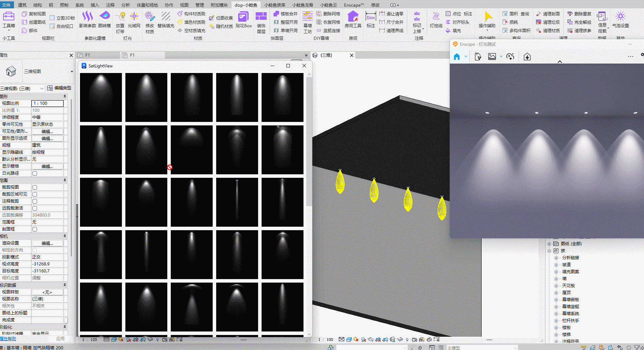Open the 气泡设置 bubble settings

tap(621, 20)
